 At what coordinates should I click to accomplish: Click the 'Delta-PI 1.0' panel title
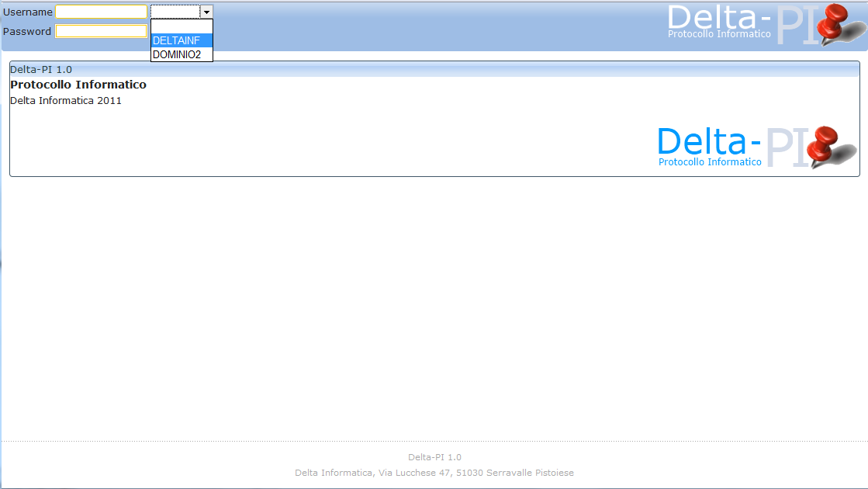[41, 69]
